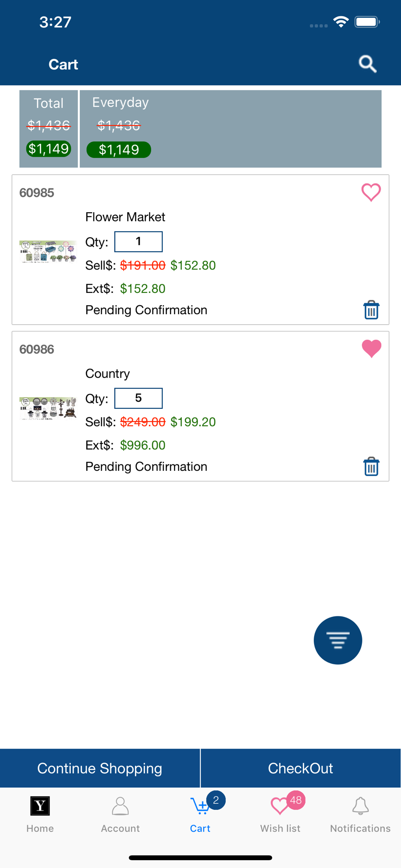Unfavorite Country item filled heart
401x868 pixels.
click(x=371, y=349)
